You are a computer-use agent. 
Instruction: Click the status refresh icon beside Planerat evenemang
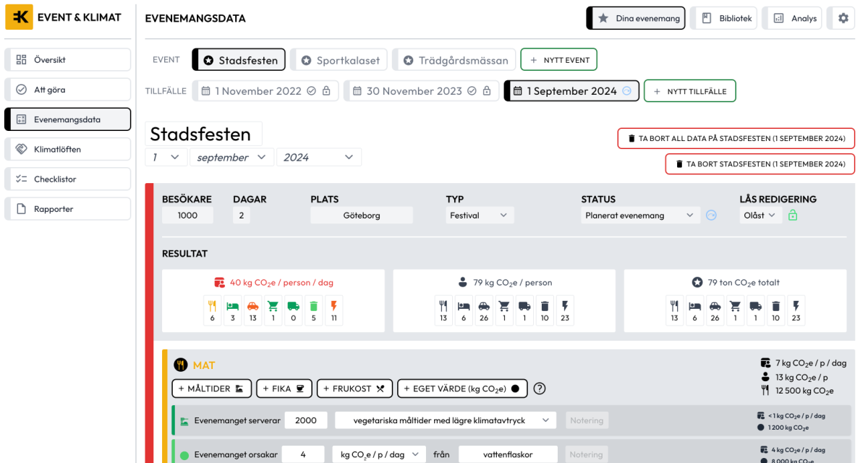pos(711,216)
